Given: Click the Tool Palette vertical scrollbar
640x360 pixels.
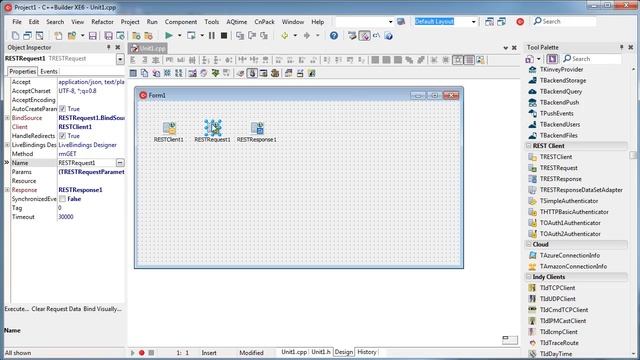Looking at the screenshot, I should pos(633,211).
